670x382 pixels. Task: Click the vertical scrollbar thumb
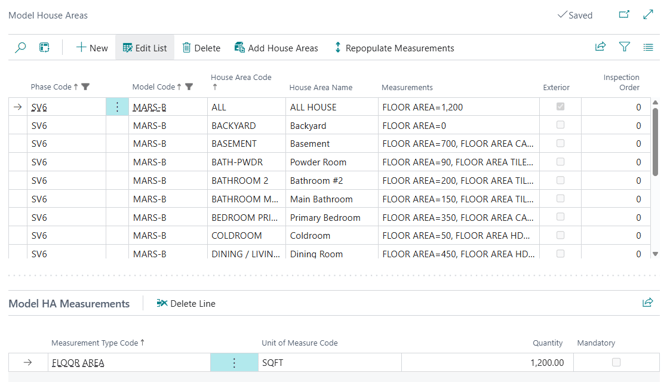point(655,141)
